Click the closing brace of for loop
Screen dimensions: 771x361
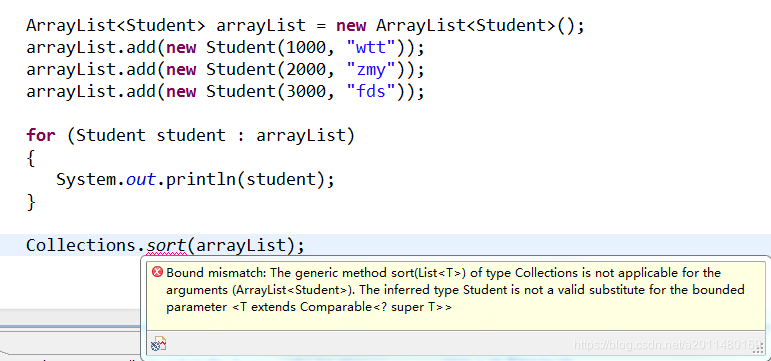(x=31, y=202)
